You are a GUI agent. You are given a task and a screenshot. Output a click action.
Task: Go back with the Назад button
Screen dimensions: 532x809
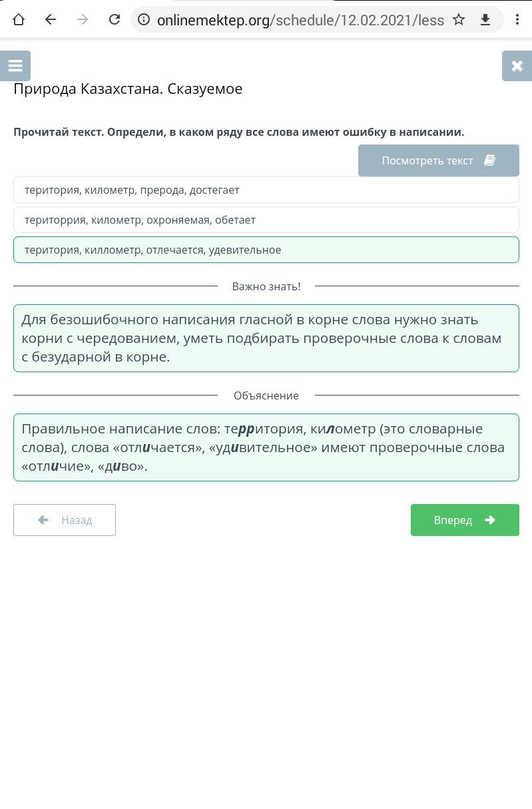tap(65, 520)
